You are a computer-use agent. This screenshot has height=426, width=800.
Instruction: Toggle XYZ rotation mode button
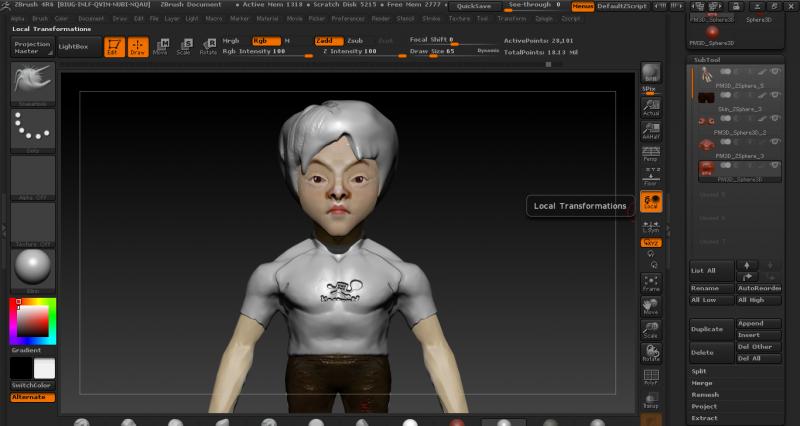tap(651, 243)
